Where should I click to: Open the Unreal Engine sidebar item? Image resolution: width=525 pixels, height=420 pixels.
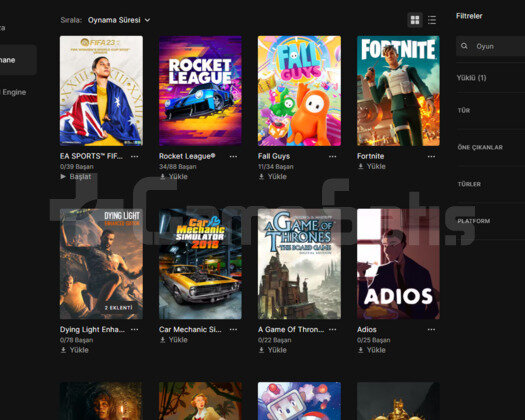pyautogui.click(x=13, y=92)
